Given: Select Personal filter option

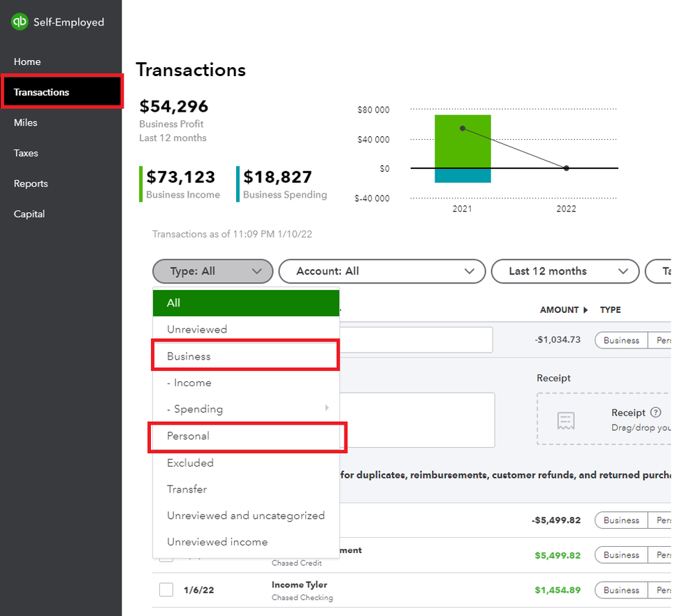Looking at the screenshot, I should 247,436.
